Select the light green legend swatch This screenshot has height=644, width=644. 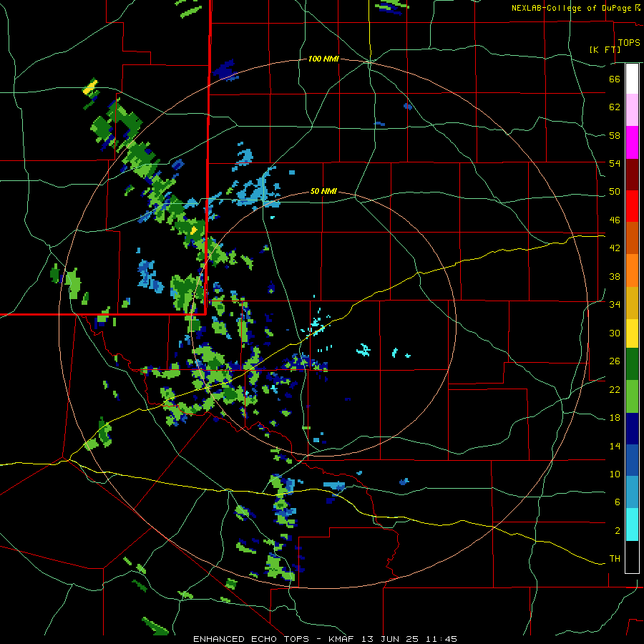[632, 396]
